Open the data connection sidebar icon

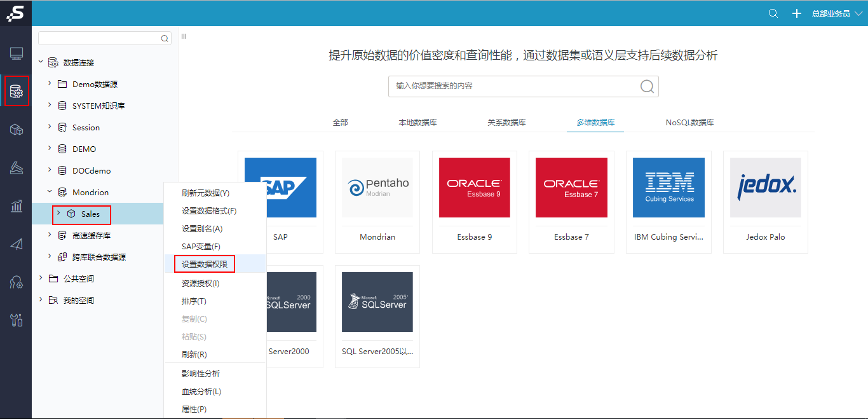17,92
